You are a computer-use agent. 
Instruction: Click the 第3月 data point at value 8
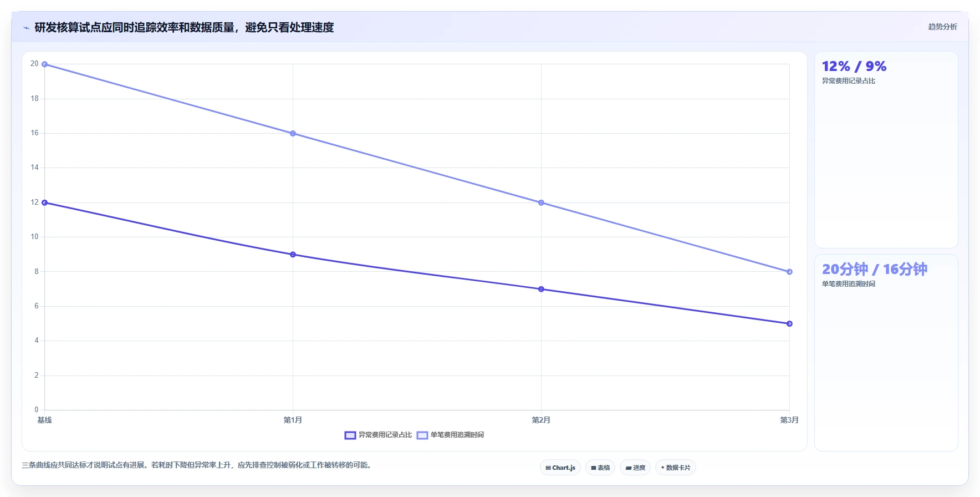coord(789,272)
